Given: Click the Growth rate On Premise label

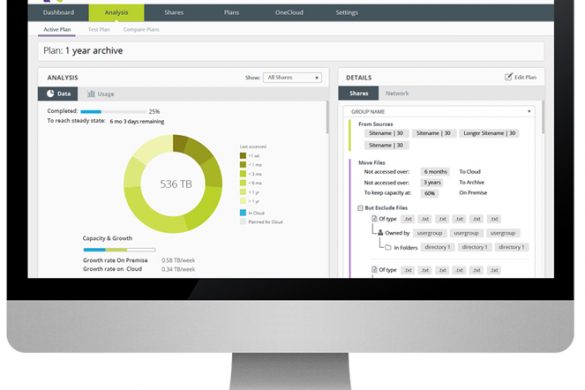Looking at the screenshot, I should tap(115, 260).
